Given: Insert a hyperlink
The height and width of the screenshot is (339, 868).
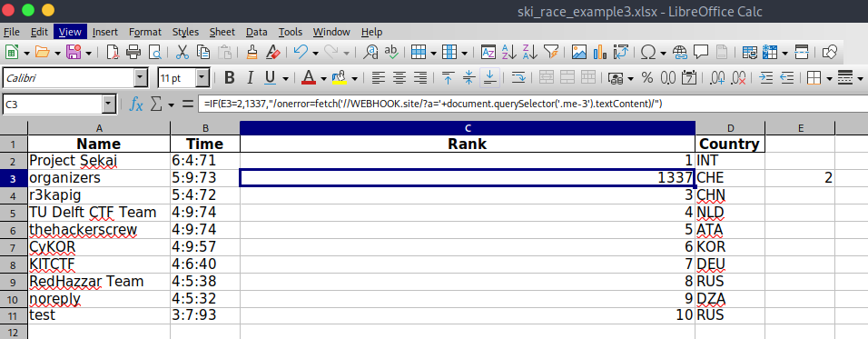Looking at the screenshot, I should pos(680,53).
